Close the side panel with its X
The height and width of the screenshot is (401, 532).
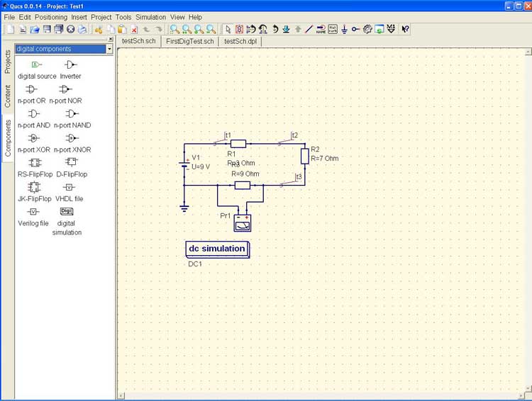click(111, 39)
